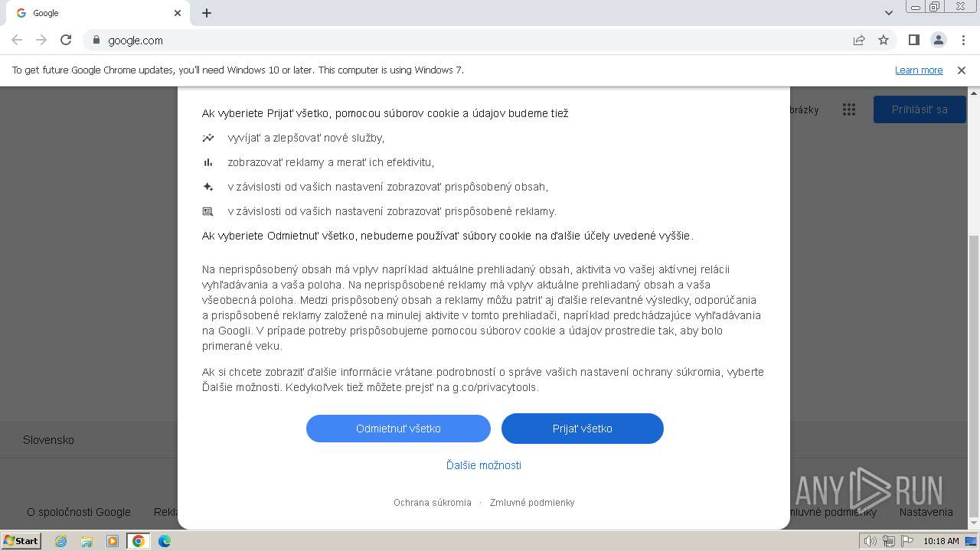
Task: Click the network tray icon
Action: pos(888,541)
